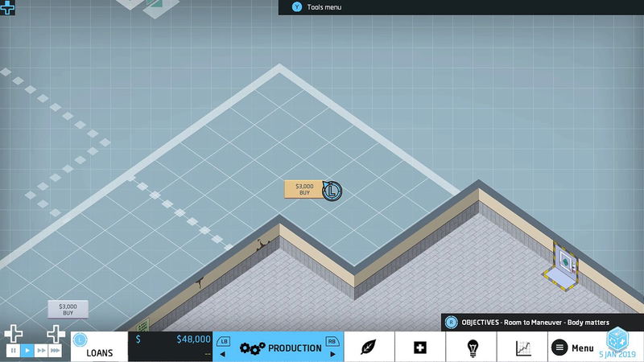This screenshot has width=644, height=362.
Task: Set game speed to fastest
Action: coord(55,351)
